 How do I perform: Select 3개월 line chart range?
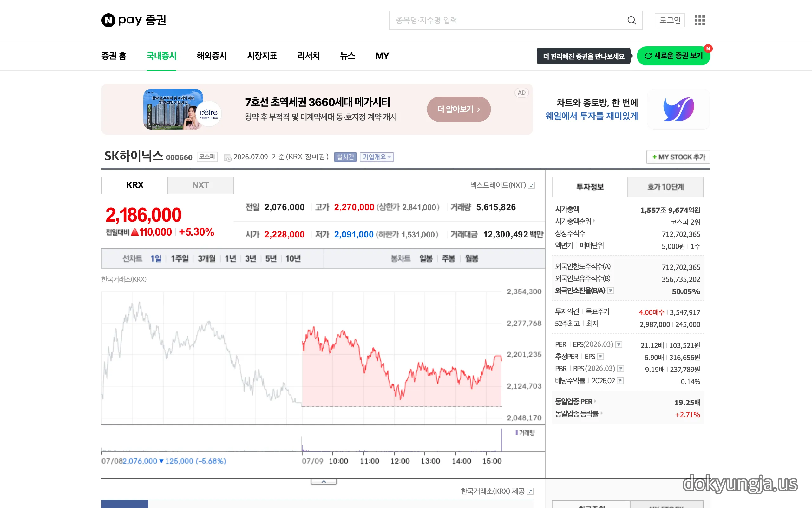206,259
